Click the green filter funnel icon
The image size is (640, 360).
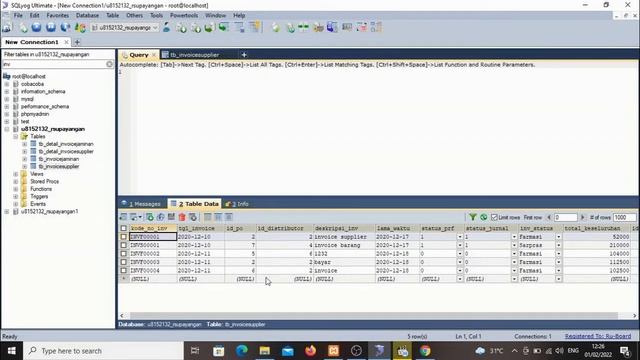(472, 217)
